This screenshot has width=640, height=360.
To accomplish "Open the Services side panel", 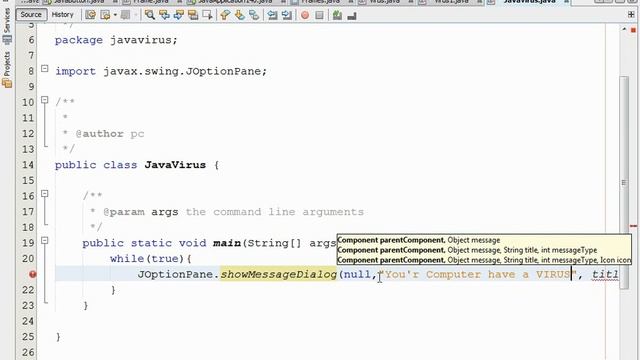I will 7,25.
